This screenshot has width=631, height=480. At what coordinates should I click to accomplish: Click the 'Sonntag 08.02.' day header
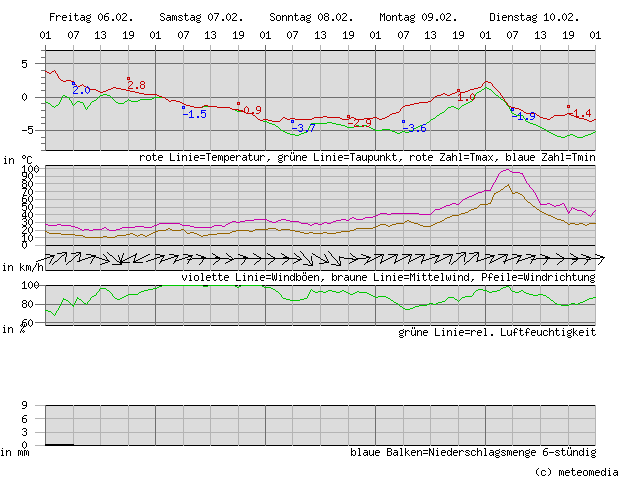[311, 17]
